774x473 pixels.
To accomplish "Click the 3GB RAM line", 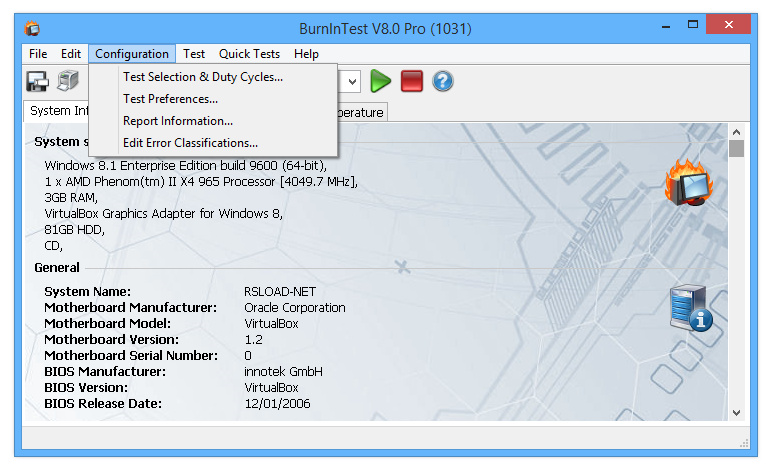I will pyautogui.click(x=71, y=197).
